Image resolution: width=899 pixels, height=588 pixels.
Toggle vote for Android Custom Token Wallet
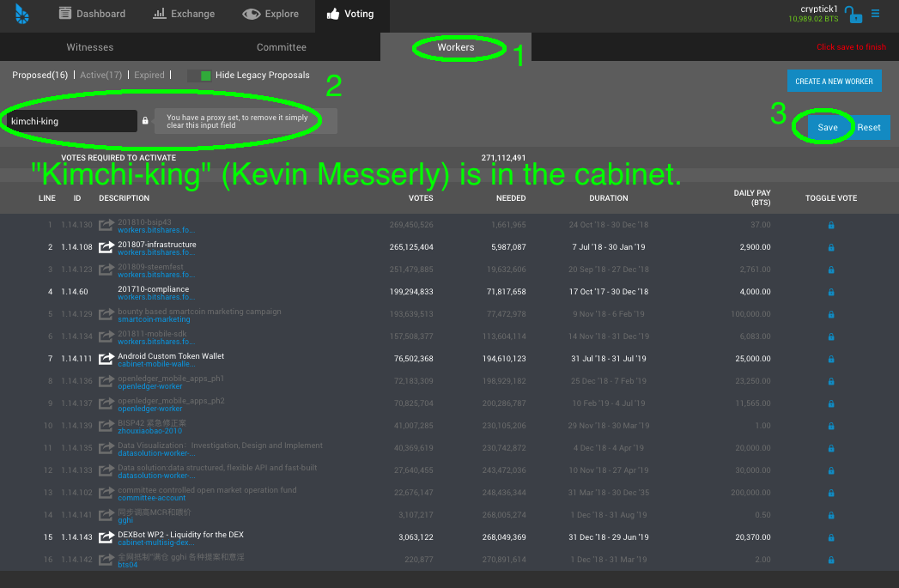coord(831,360)
